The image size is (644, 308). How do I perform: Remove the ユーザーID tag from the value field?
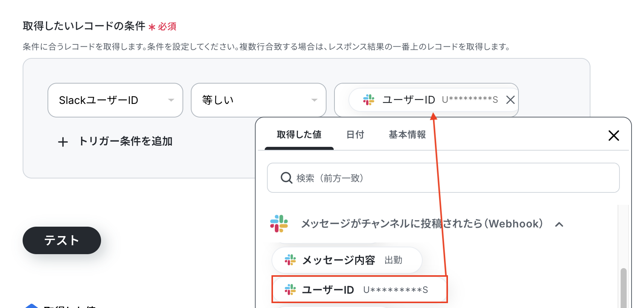[x=510, y=100]
